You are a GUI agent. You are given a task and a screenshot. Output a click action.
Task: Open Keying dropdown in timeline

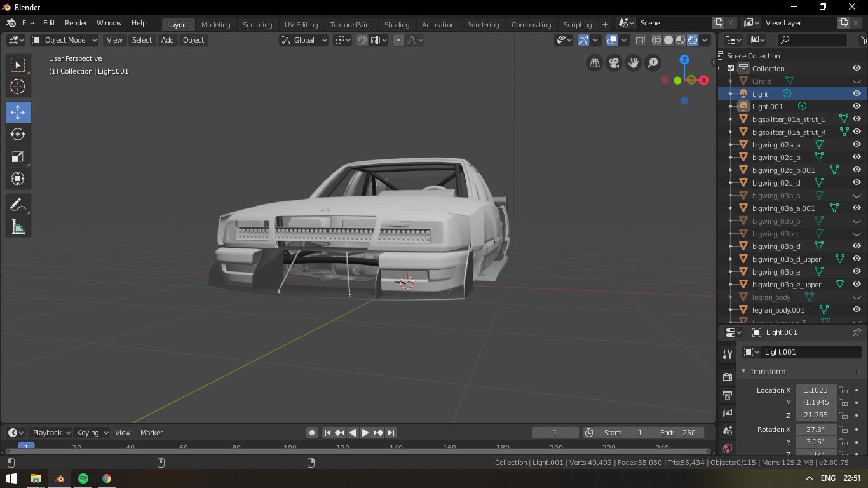pyautogui.click(x=92, y=433)
